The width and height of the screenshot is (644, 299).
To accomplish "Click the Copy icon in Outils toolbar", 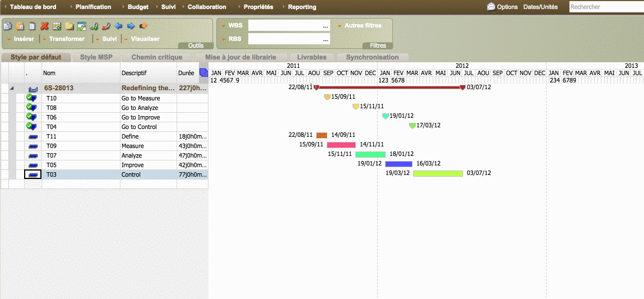I will [7, 26].
